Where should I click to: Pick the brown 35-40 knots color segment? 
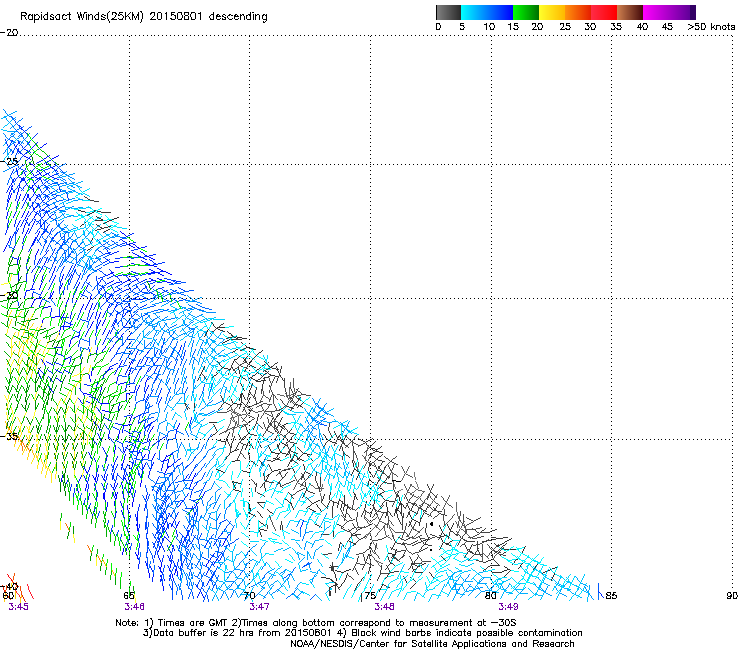point(630,12)
